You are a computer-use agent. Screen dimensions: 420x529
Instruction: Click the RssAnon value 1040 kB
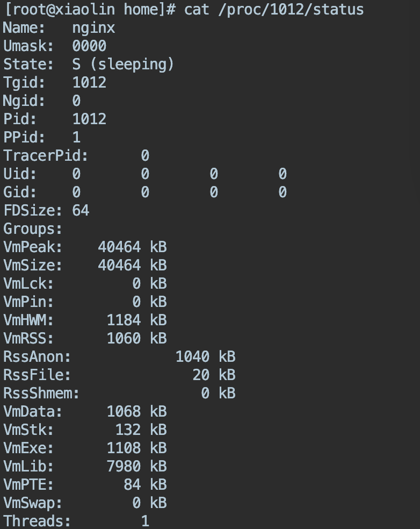205,356
